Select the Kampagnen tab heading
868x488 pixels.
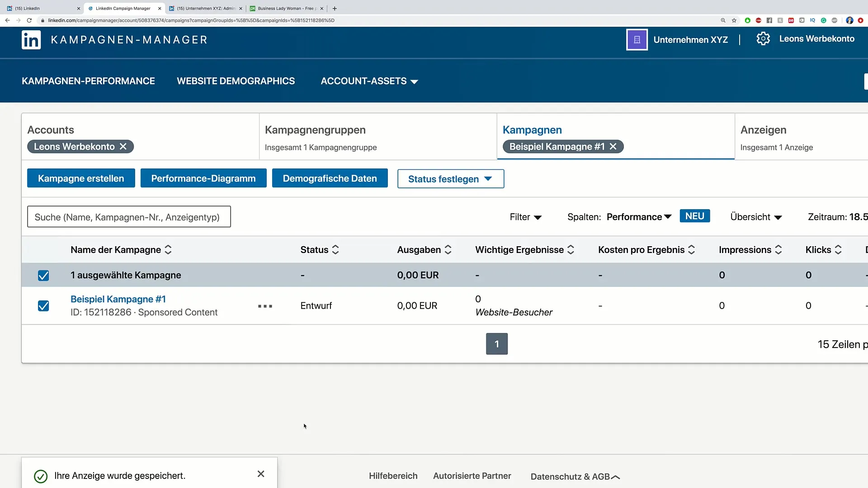(532, 130)
